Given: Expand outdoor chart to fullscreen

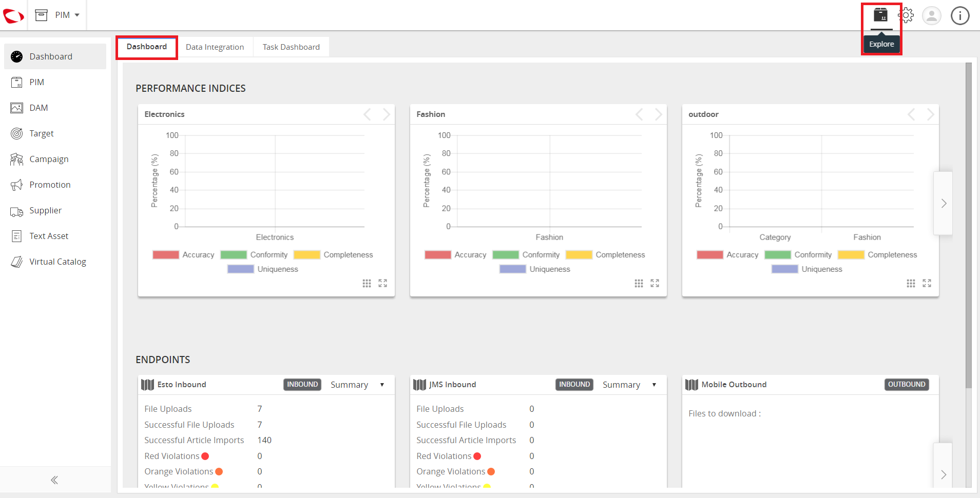Looking at the screenshot, I should tap(927, 283).
